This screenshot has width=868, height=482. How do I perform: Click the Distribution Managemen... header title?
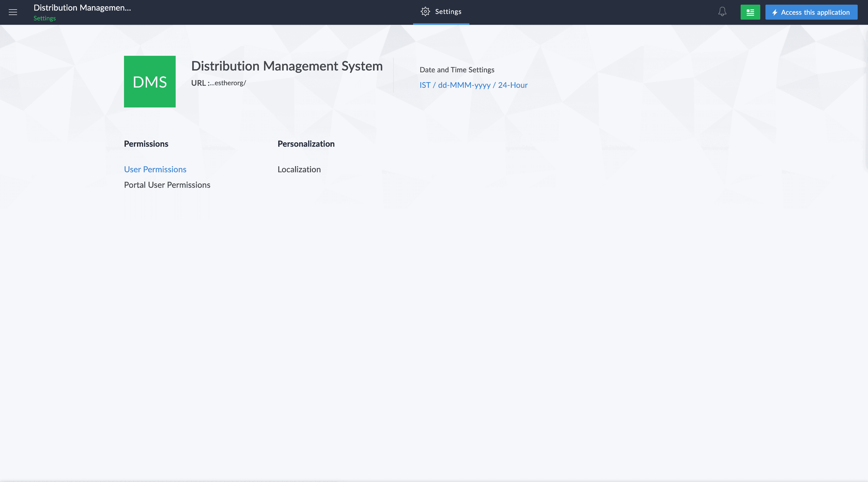tap(82, 8)
